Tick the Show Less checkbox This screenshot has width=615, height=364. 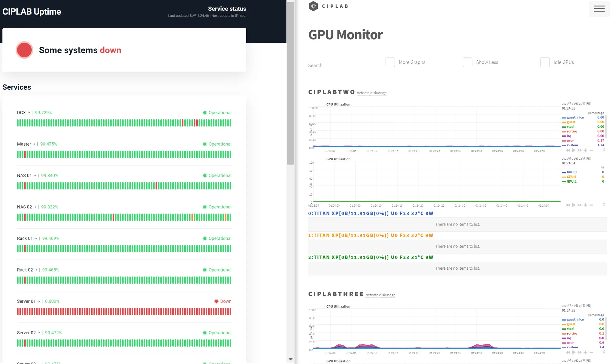[x=467, y=62]
